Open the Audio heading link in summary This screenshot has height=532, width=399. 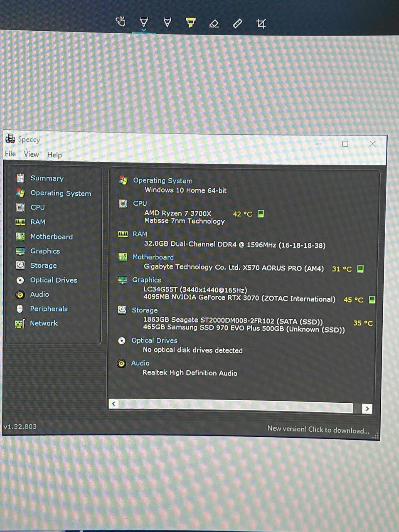point(140,363)
